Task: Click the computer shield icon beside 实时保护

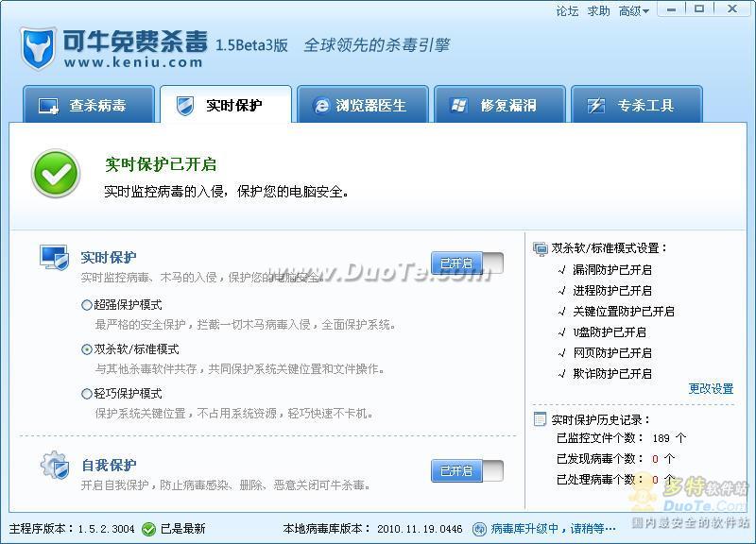Action: point(54,257)
